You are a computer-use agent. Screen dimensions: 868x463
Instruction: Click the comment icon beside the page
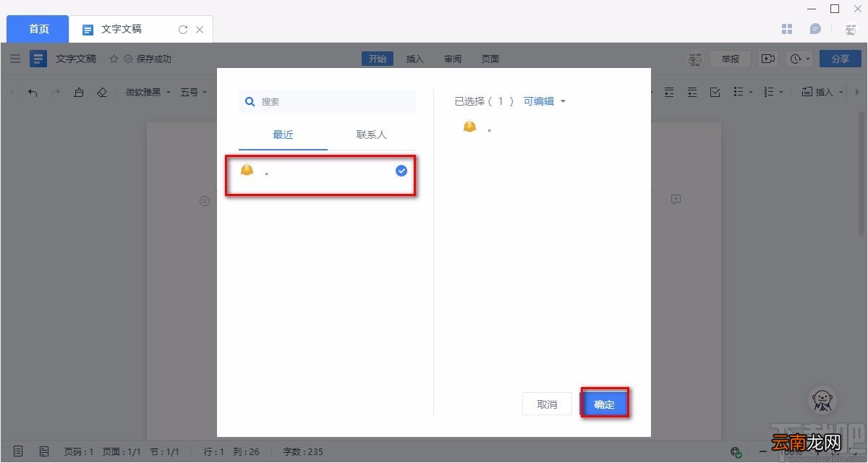676,199
